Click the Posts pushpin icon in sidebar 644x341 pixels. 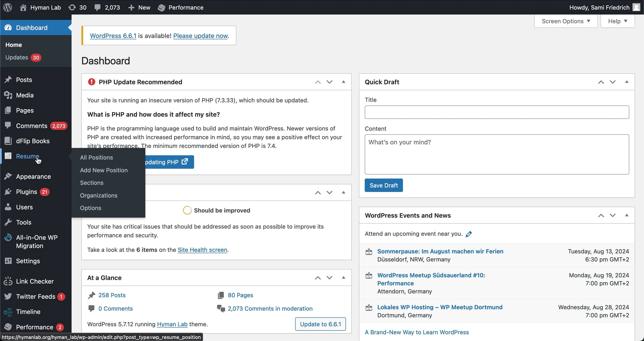click(x=8, y=80)
